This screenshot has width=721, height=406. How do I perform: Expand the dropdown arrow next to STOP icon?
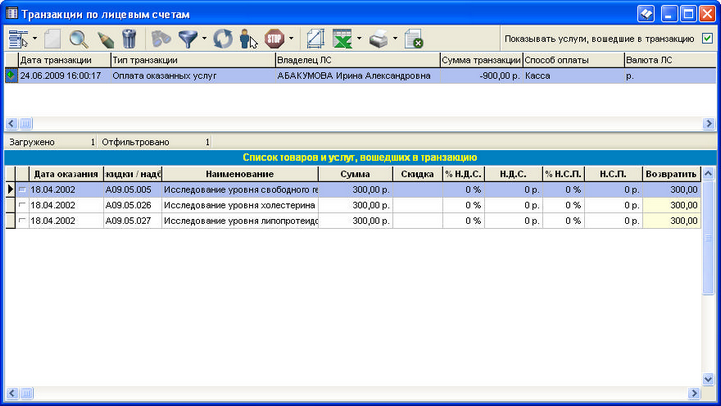(291, 39)
